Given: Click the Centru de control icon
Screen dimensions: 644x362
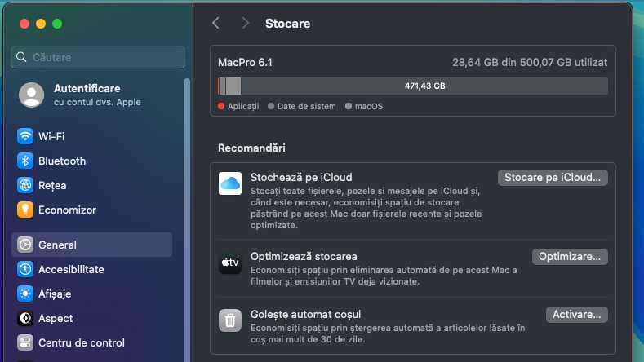Looking at the screenshot, I should [x=25, y=342].
